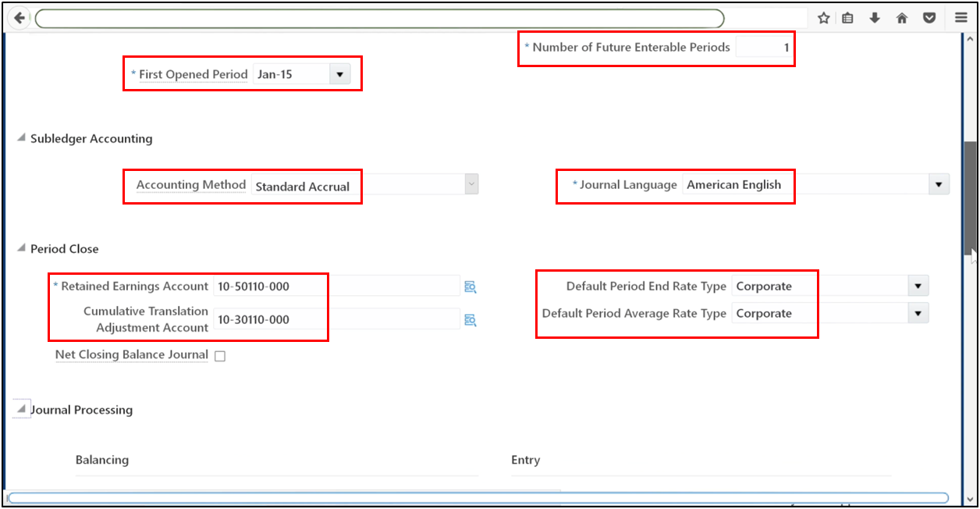Enable the Net Closing Balance Journal checkbox
The height and width of the screenshot is (509, 980).
(219, 355)
